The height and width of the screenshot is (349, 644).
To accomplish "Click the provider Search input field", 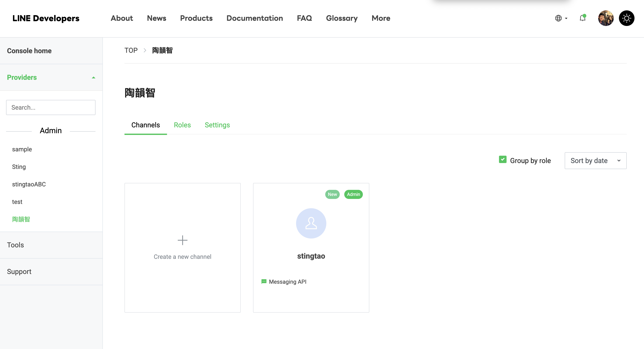I will 51,107.
